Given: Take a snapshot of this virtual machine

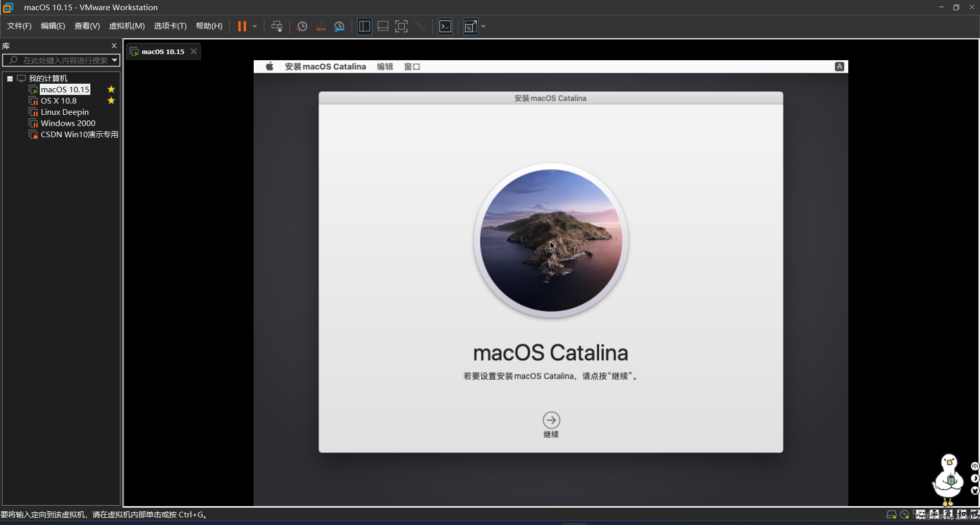Looking at the screenshot, I should click(302, 26).
